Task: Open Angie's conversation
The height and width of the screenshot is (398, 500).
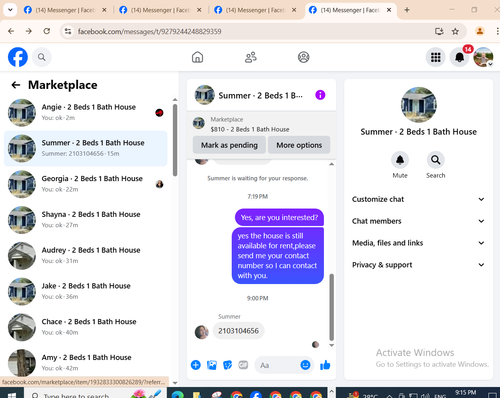Action: (x=85, y=113)
